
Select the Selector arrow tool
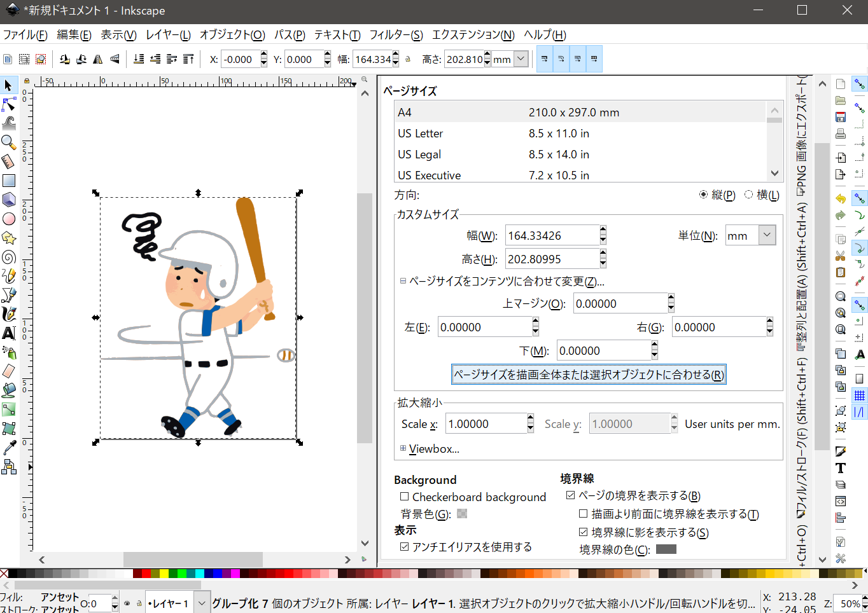[8, 85]
